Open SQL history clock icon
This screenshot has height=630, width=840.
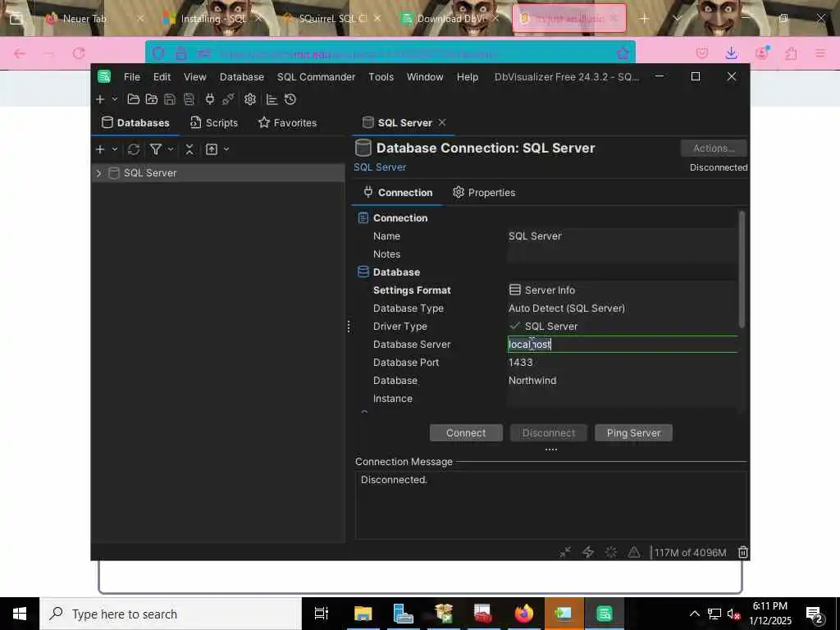coord(290,99)
